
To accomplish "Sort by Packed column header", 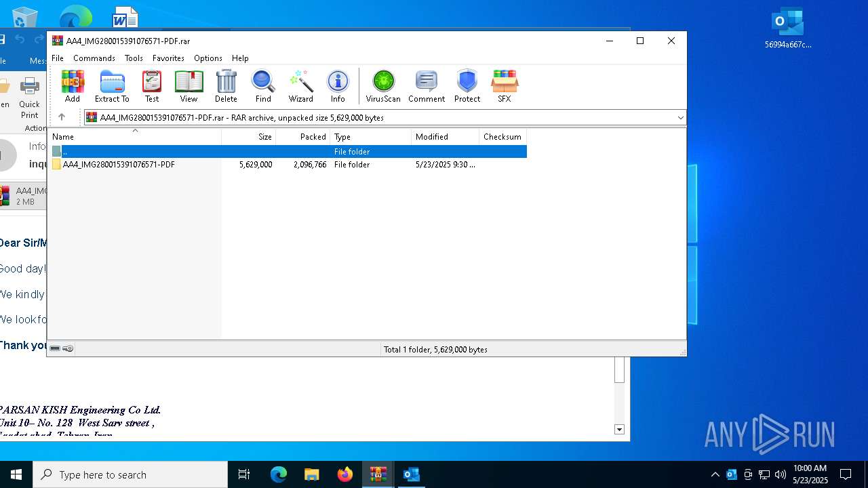I will (303, 137).
